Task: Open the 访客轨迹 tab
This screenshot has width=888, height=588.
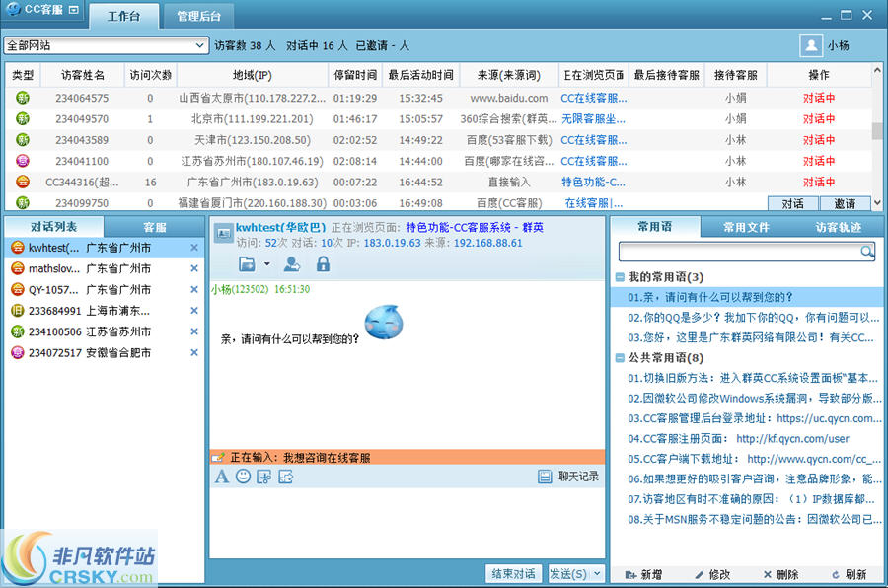Action: coord(838,227)
